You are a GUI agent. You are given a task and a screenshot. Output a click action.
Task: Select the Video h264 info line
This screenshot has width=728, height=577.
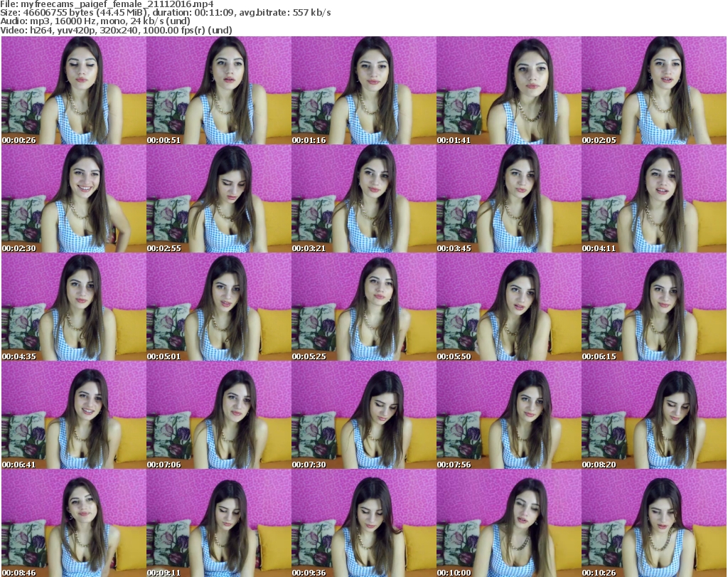pyautogui.click(x=116, y=30)
